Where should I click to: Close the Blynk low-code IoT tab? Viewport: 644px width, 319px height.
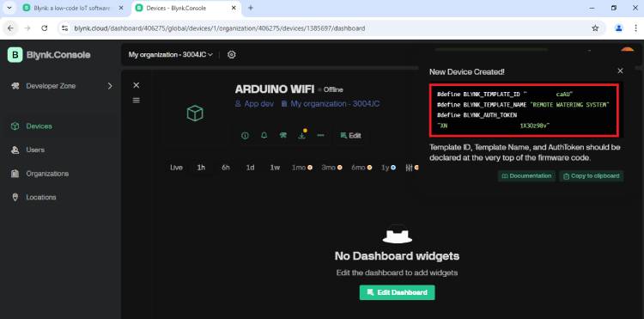pos(121,8)
